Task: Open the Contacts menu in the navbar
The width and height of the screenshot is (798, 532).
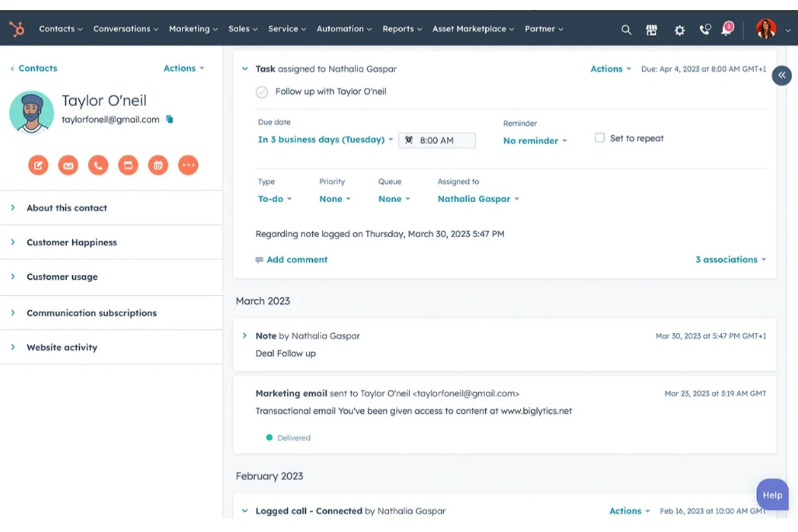Action: (57, 29)
